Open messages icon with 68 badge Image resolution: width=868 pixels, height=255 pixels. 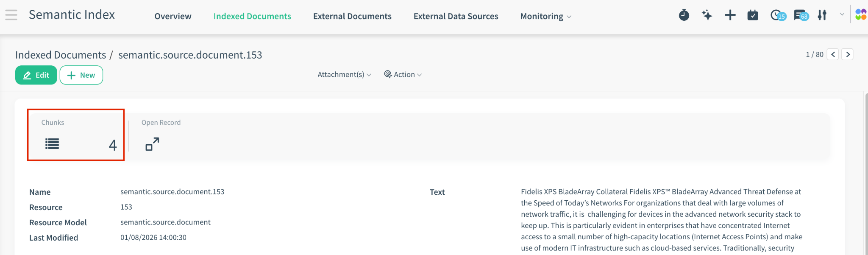point(800,15)
